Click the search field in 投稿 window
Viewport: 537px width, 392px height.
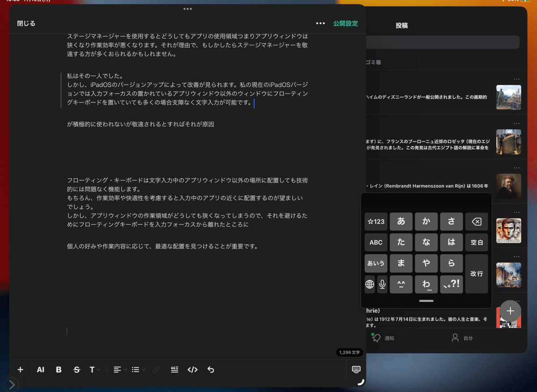[442, 42]
